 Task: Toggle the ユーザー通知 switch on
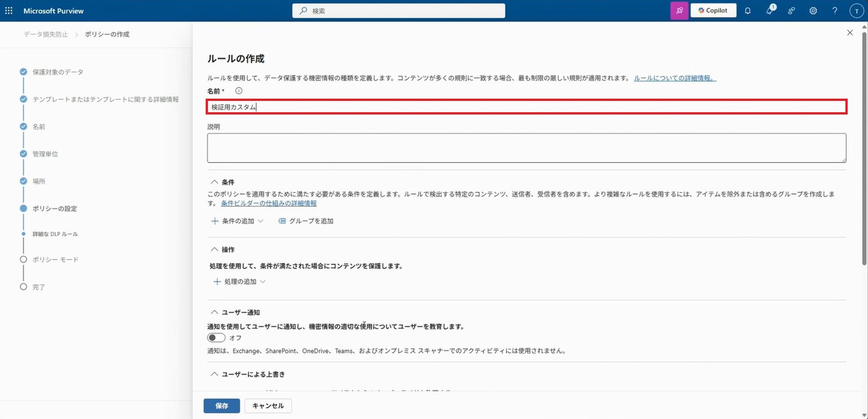tap(216, 338)
